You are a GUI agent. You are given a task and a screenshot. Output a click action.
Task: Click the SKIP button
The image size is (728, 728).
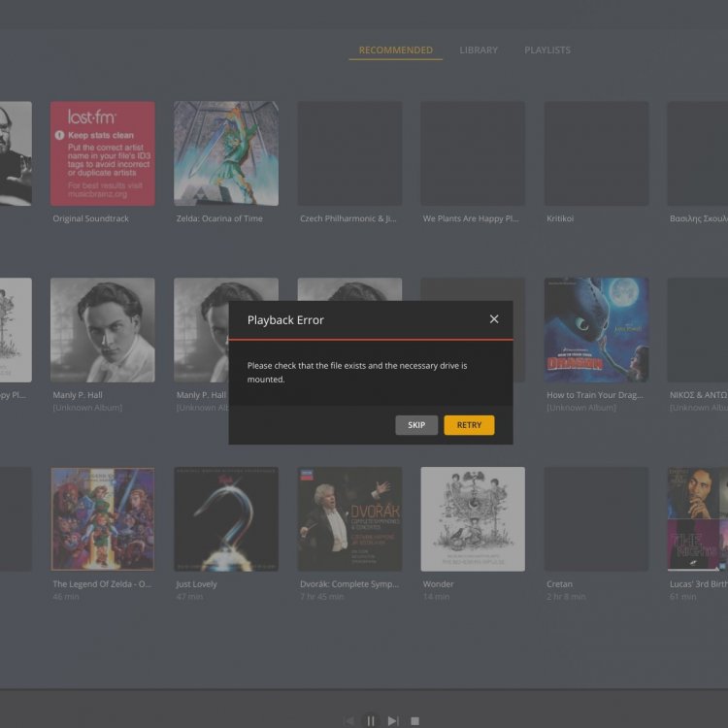tap(416, 425)
